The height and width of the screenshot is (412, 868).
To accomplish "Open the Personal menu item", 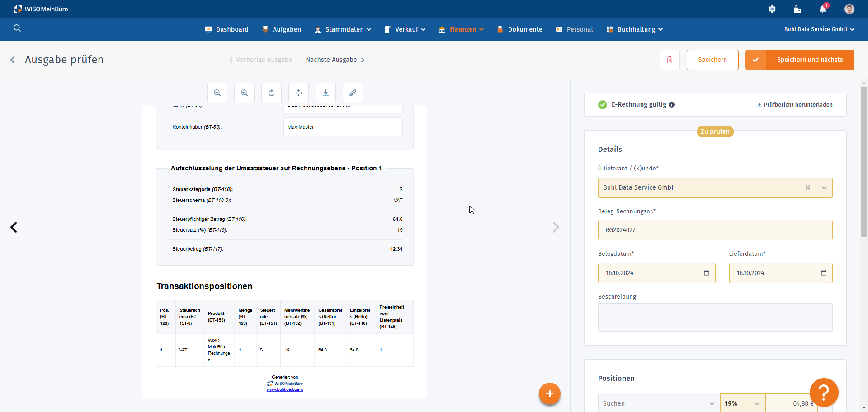I will pos(574,29).
